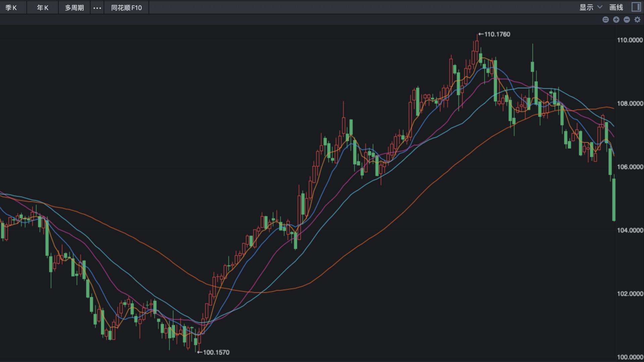Click the equal-sign reset zoom icon
This screenshot has width=644, height=362.
coord(605,20)
